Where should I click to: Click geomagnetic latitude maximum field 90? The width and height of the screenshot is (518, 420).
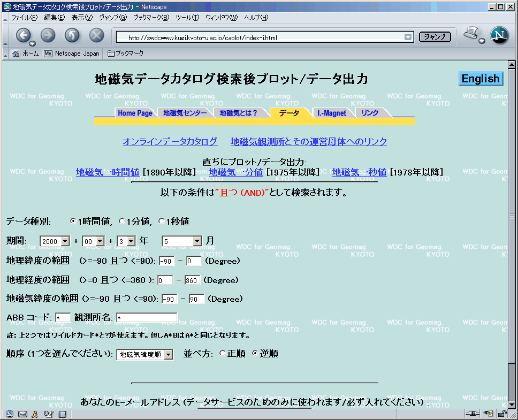pos(196,299)
